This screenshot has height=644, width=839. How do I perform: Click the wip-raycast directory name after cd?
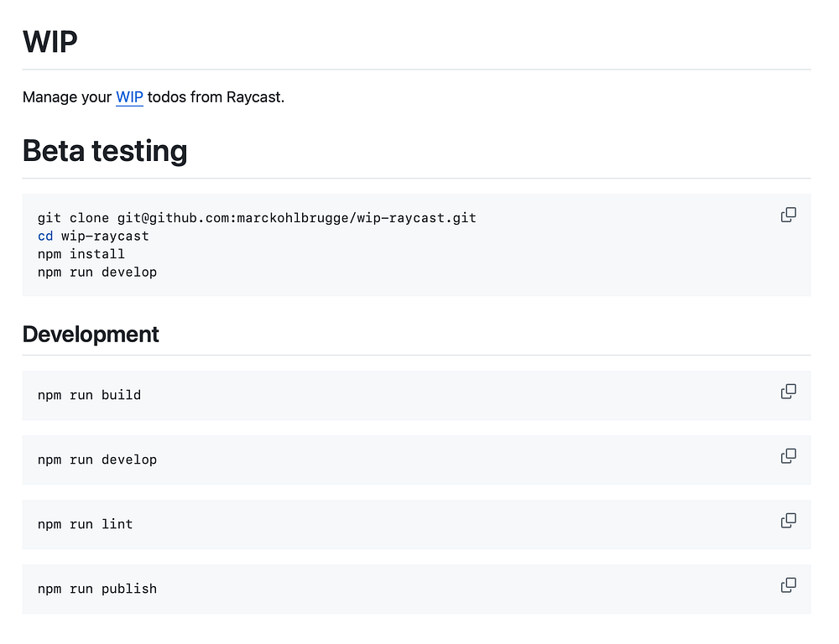click(x=105, y=236)
